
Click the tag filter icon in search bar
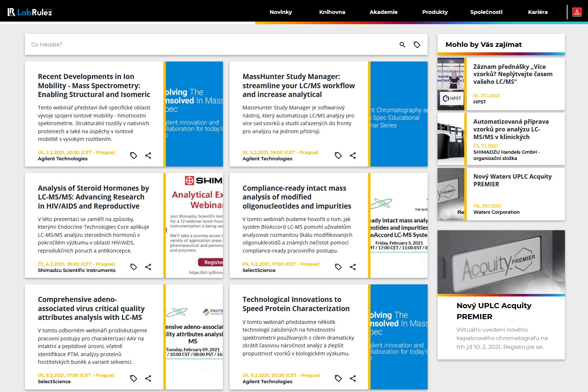point(417,45)
